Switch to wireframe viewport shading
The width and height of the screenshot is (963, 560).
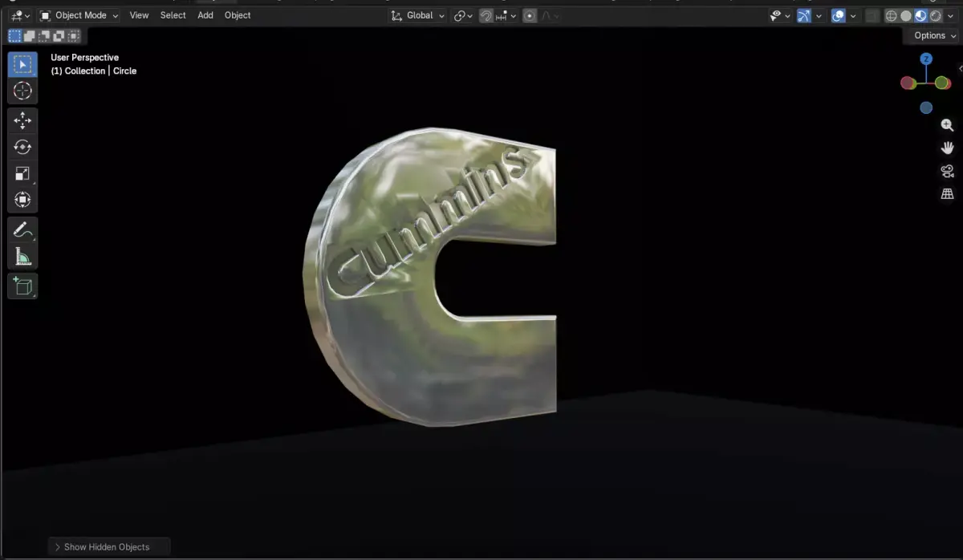pos(891,15)
